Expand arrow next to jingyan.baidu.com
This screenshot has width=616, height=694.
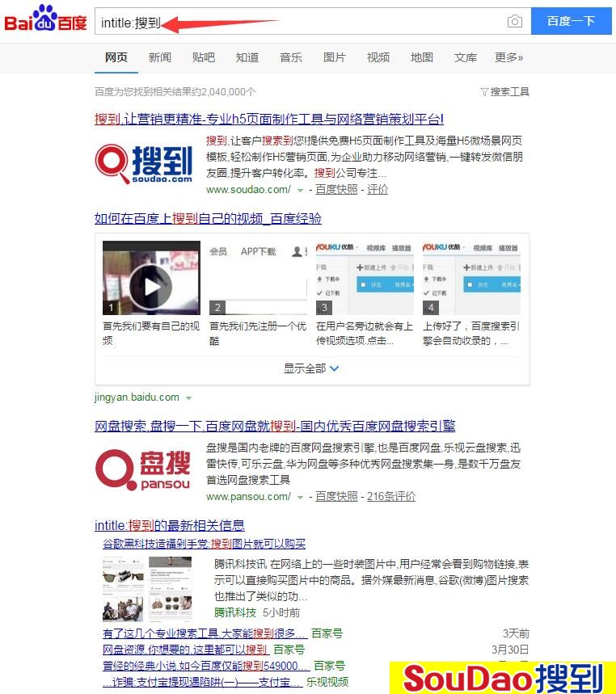(x=188, y=398)
